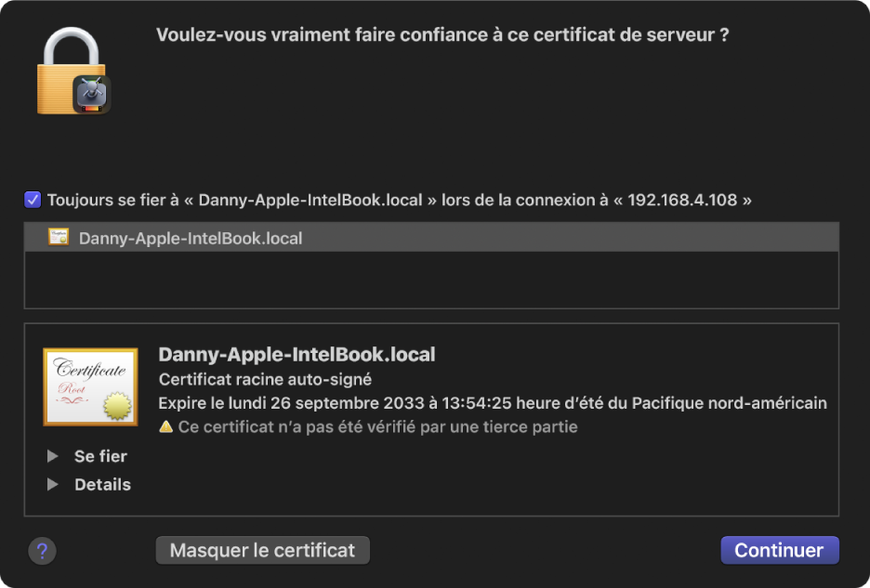Click the Continuer button
870x588 pixels.
tap(779, 550)
